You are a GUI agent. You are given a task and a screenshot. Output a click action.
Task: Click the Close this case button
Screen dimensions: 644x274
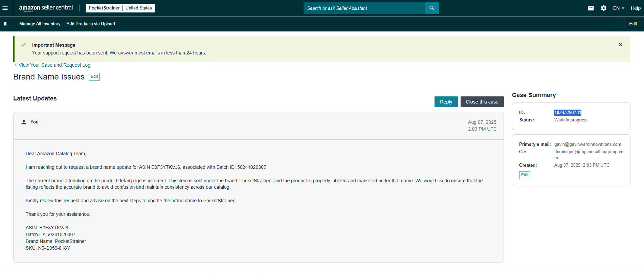coord(482,102)
